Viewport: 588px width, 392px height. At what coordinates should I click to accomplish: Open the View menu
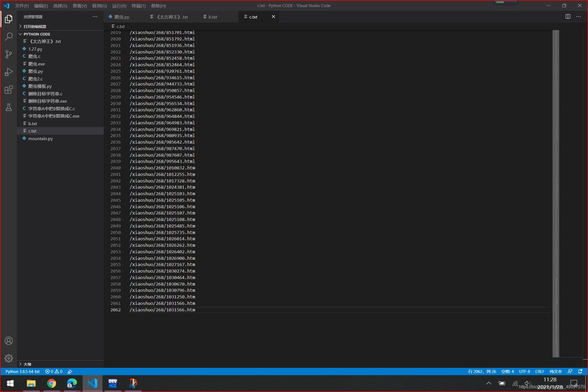[80, 6]
